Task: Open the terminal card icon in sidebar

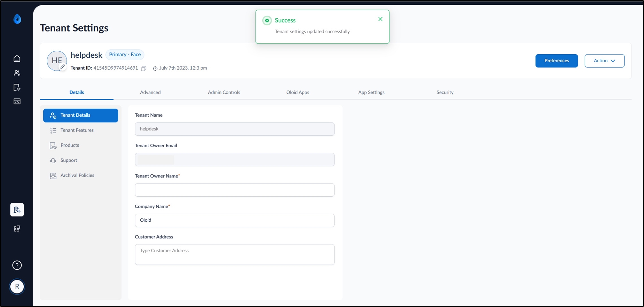Action: (17, 101)
